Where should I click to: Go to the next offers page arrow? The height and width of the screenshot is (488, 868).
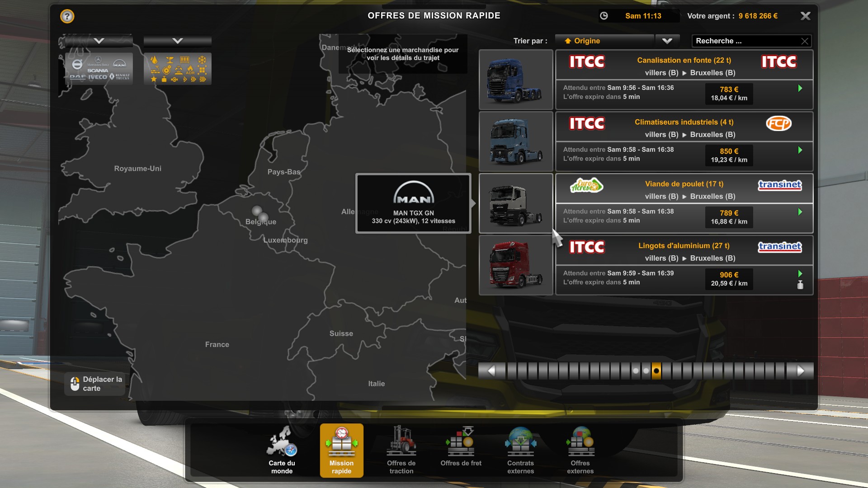800,371
